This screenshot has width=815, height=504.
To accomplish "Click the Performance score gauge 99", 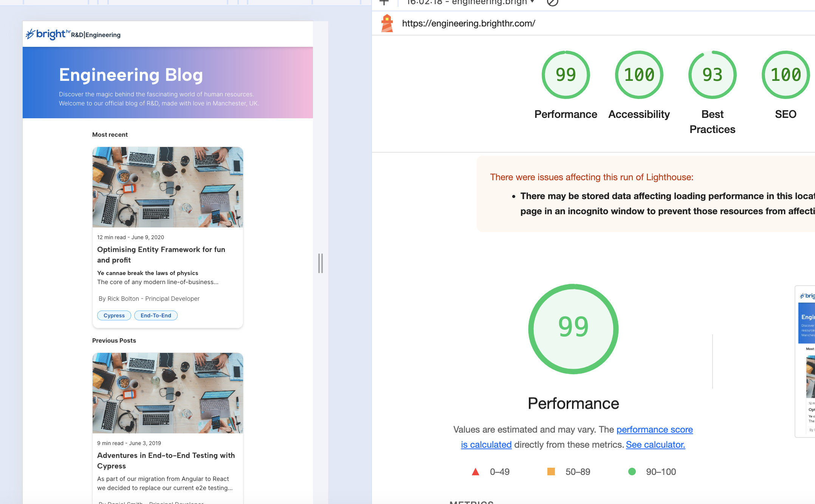I will (566, 75).
